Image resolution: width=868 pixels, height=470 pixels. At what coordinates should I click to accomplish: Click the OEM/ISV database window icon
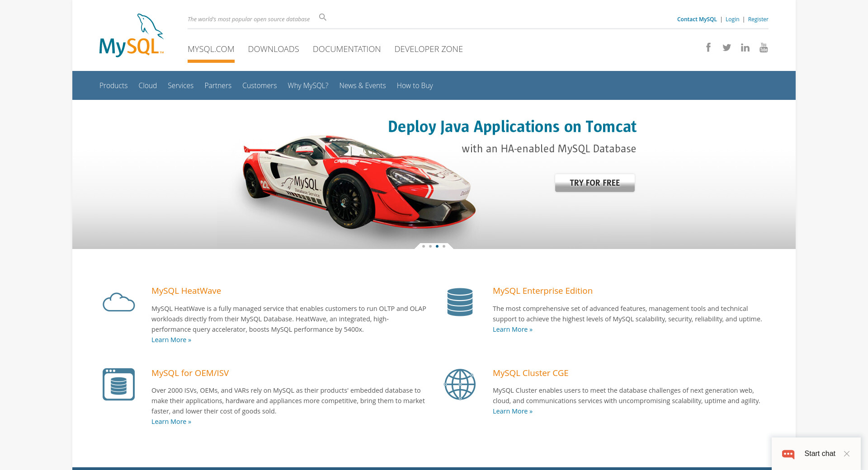coord(118,384)
